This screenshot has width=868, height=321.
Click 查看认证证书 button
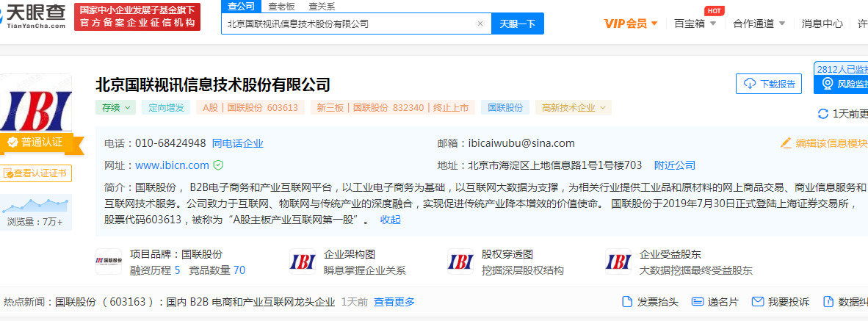tap(35, 173)
